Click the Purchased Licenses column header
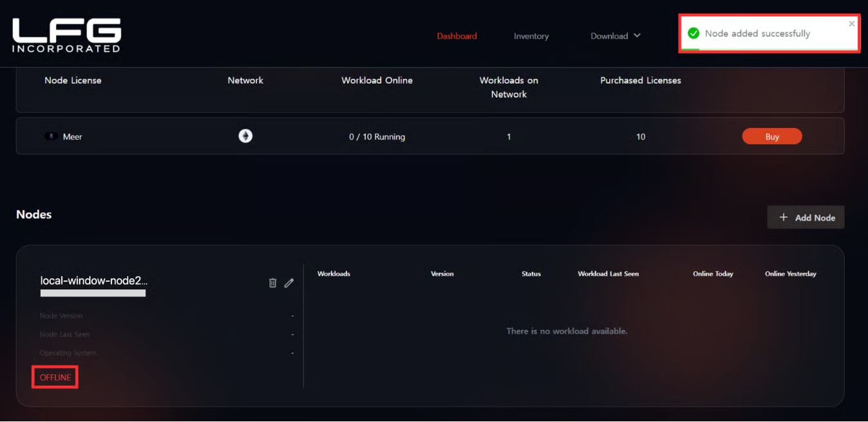868x422 pixels. 640,80
